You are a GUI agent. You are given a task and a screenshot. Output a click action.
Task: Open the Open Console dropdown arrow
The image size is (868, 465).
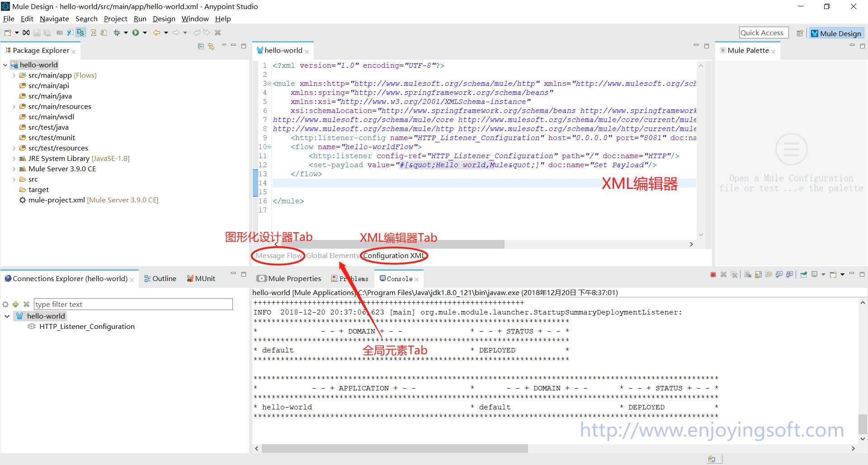[842, 274]
